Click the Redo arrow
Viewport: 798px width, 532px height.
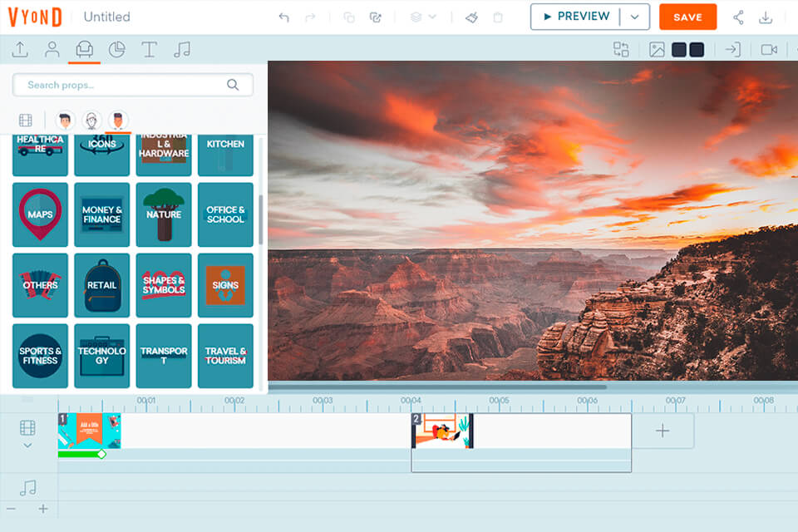(x=310, y=17)
